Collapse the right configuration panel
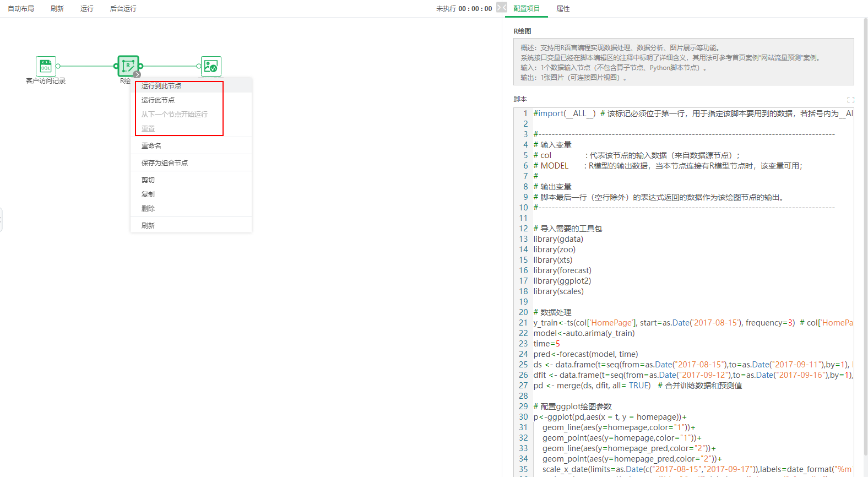Screen dimensions: 868x477 point(501,7)
